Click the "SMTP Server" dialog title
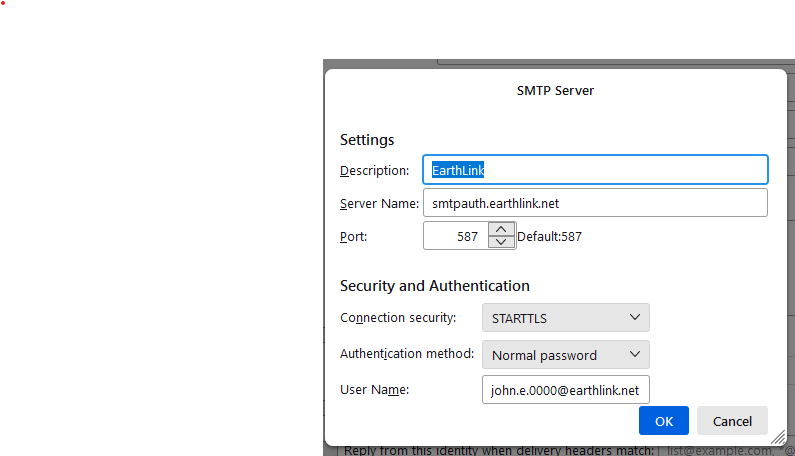795x456 pixels. tap(555, 91)
